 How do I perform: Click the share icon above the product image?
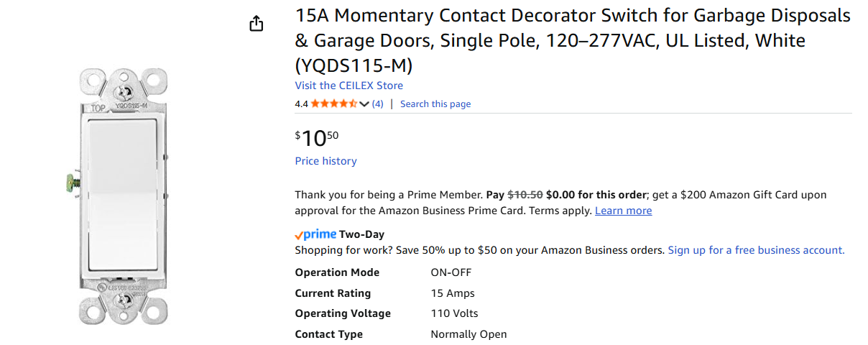click(257, 24)
